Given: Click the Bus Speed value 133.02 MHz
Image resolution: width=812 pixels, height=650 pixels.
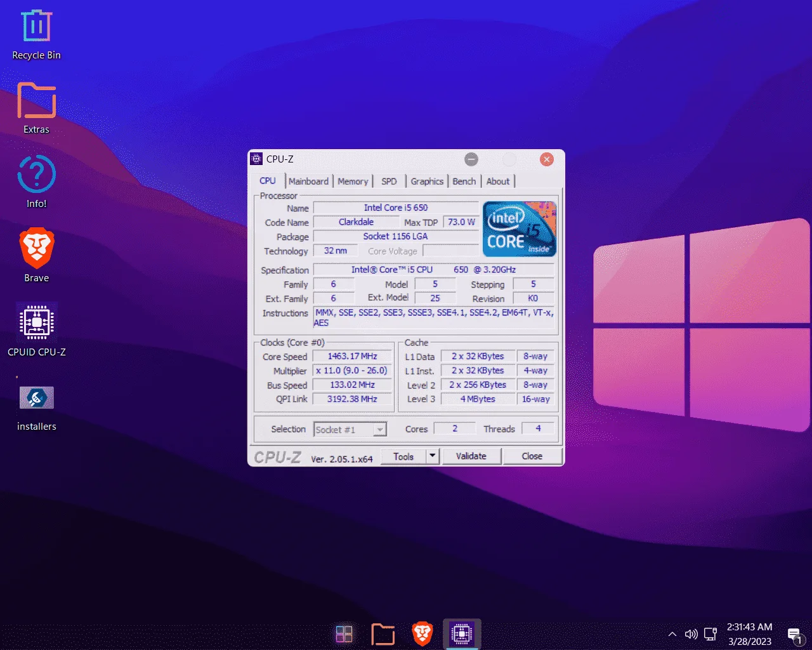Looking at the screenshot, I should pos(353,385).
